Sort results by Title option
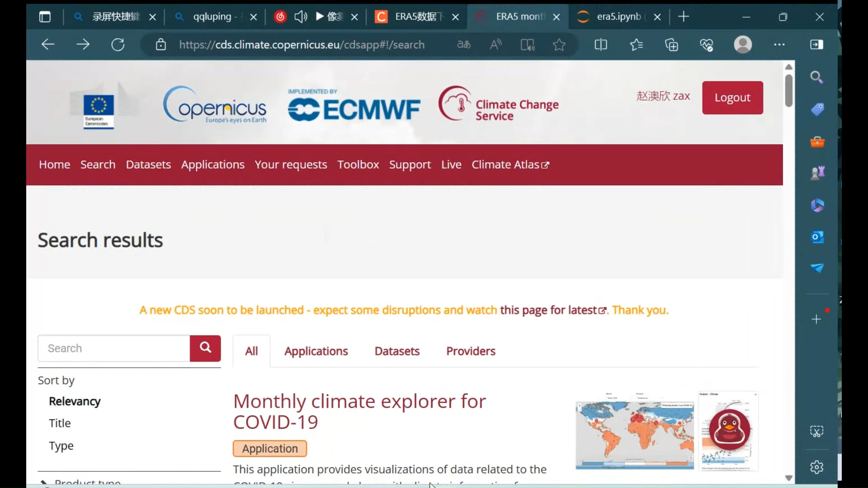The height and width of the screenshot is (488, 868). (60, 423)
